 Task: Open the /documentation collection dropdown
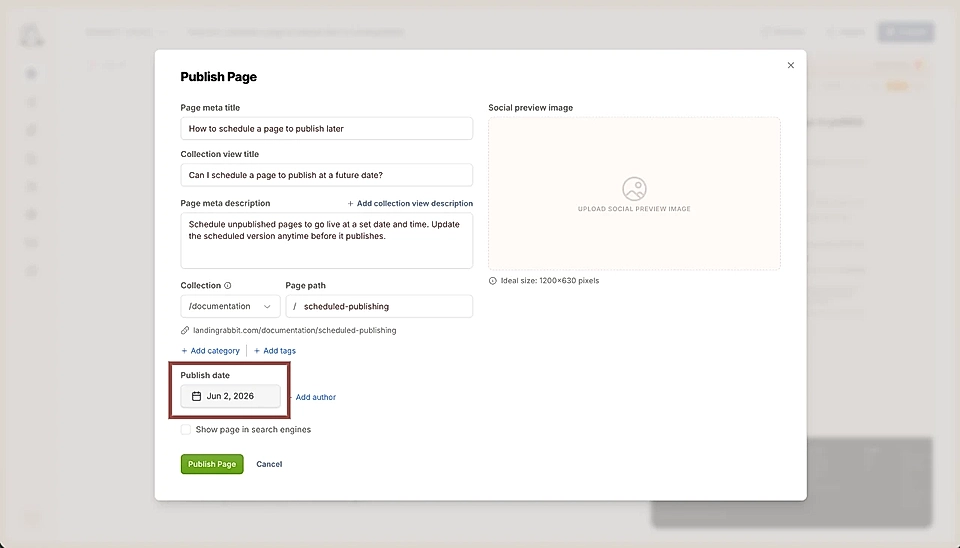pyautogui.click(x=230, y=306)
